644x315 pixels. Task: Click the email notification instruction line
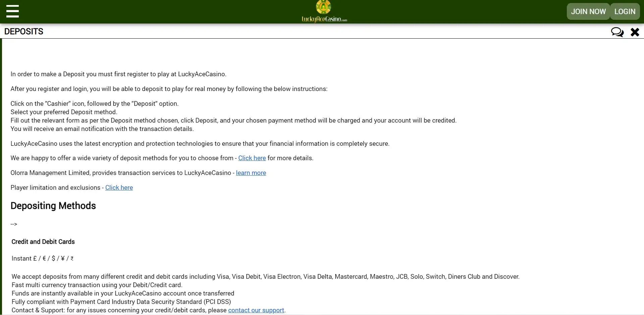coord(102,129)
